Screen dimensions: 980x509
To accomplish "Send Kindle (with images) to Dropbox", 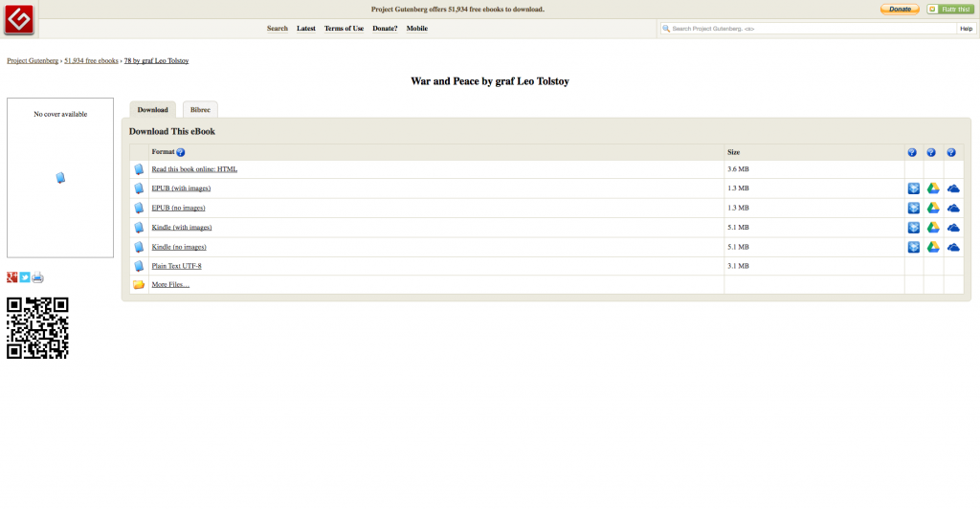I will point(914,228).
